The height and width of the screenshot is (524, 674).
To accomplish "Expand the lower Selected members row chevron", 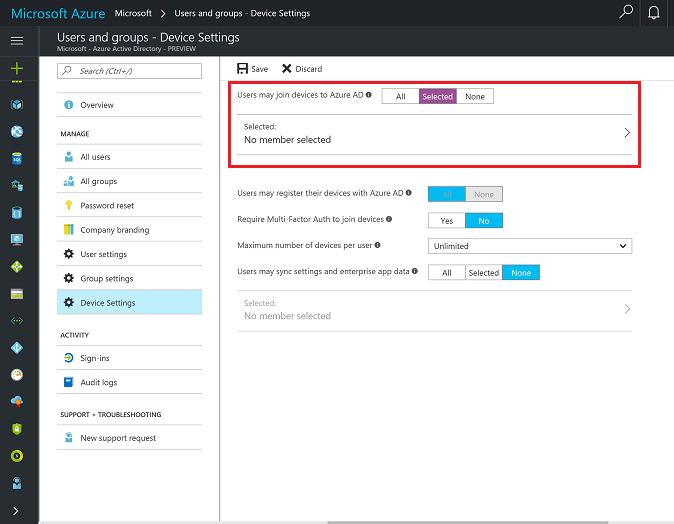I will click(627, 309).
